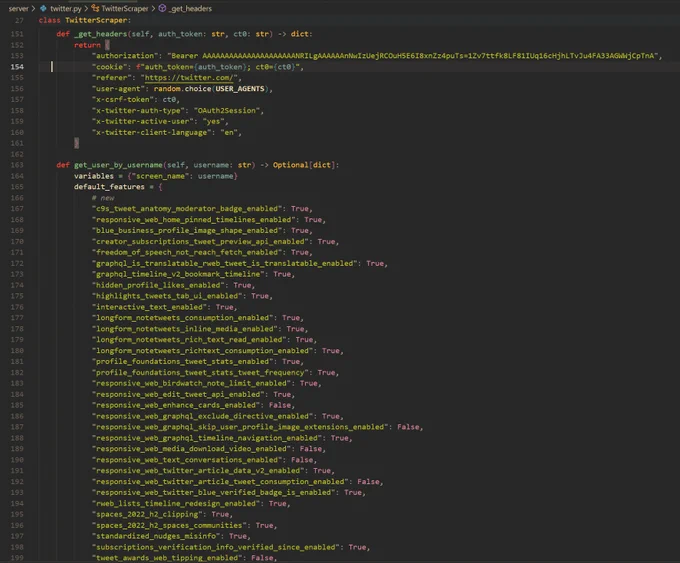The image size is (680, 563).
Task: Click "highlights_tweets_tab_ui_enabled" key
Action: 167,296
